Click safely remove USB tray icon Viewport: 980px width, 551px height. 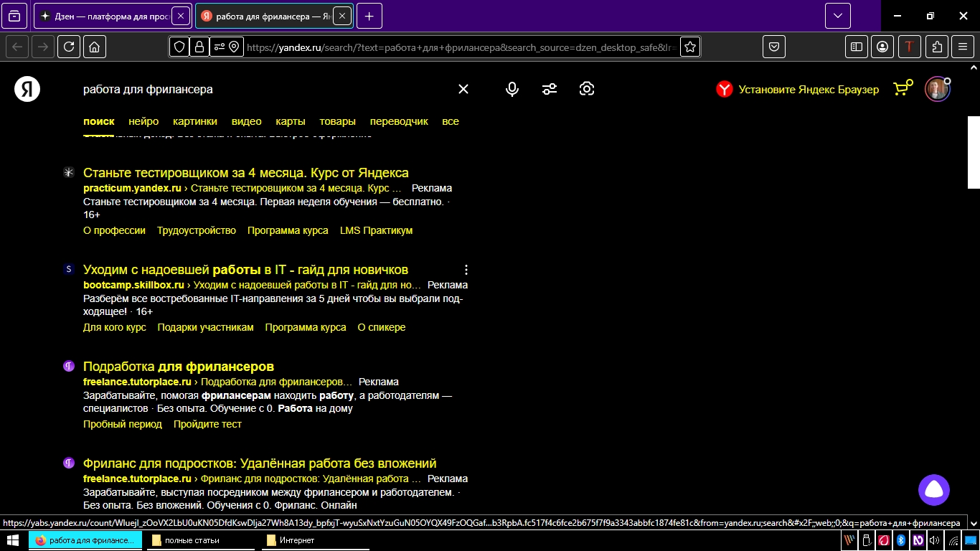(867, 540)
